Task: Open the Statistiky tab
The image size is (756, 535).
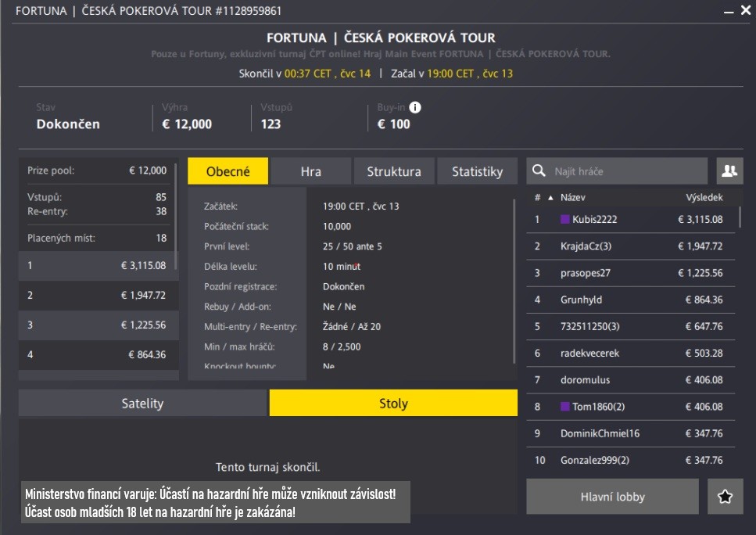Action: point(478,171)
